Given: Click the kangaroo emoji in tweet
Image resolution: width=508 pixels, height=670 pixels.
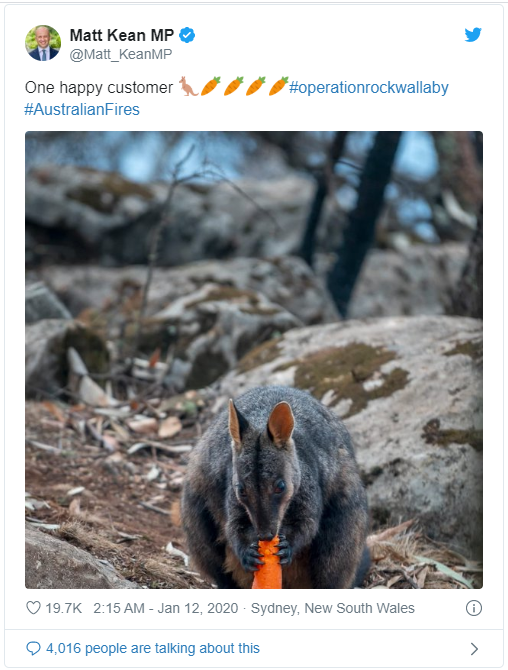Looking at the screenshot, I should point(188,86).
